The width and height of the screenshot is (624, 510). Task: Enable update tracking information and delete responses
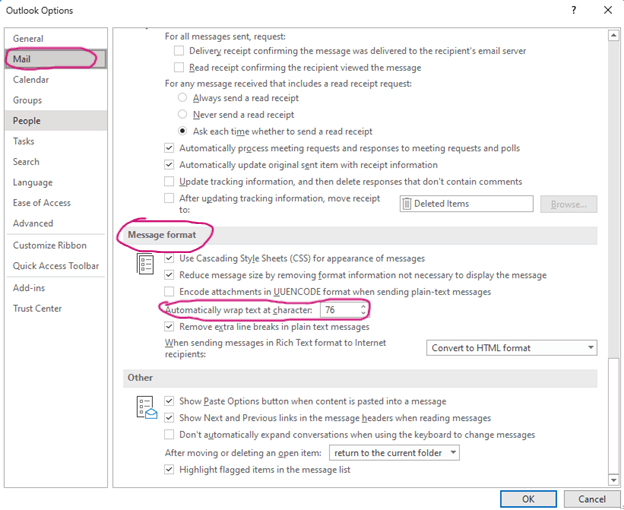coord(169,181)
